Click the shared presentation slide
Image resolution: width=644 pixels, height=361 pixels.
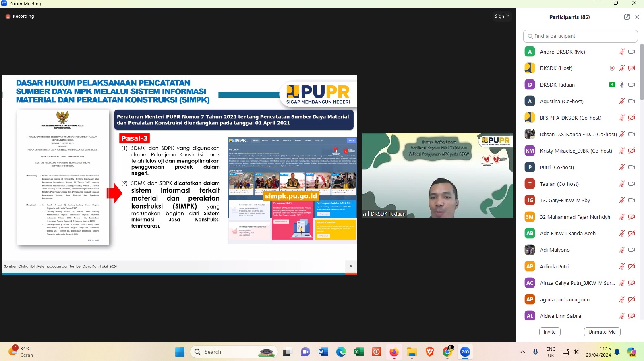[180, 175]
